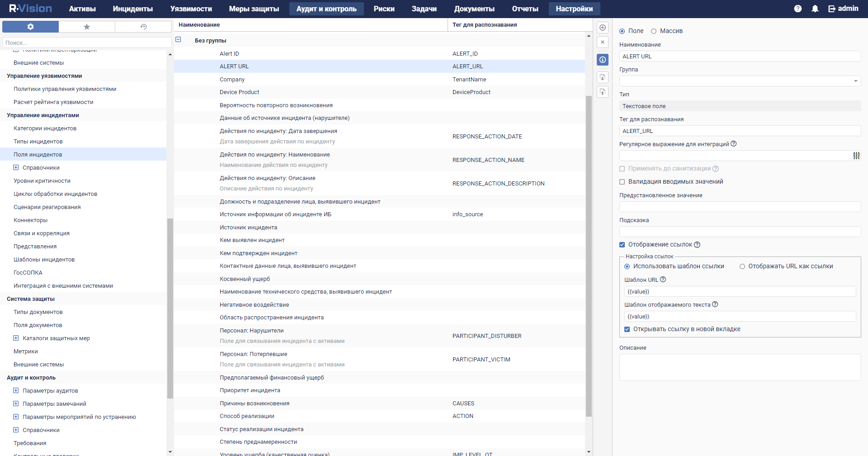Toggle the info details panel icon

point(602,60)
